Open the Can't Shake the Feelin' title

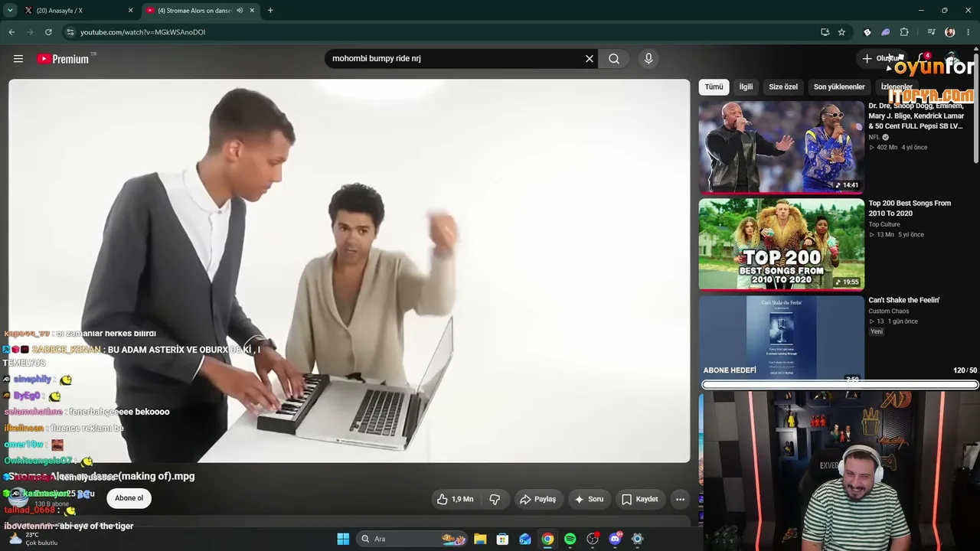pyautogui.click(x=904, y=301)
